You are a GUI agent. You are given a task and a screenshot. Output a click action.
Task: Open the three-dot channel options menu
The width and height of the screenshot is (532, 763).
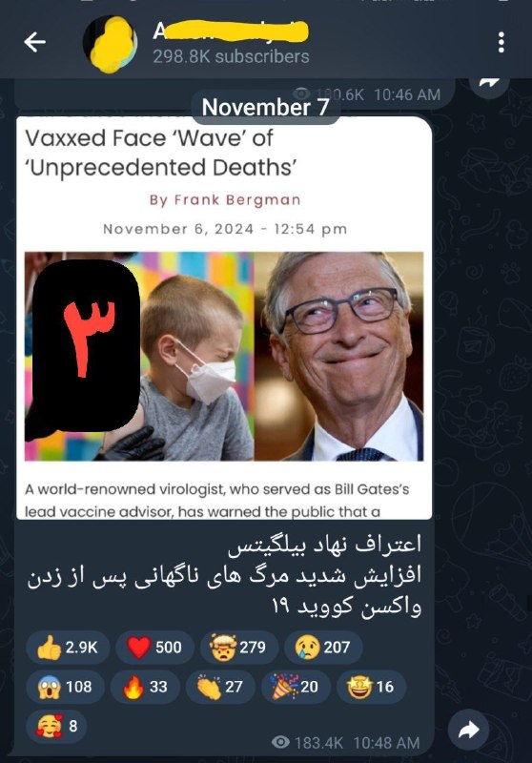pyautogui.click(x=501, y=43)
